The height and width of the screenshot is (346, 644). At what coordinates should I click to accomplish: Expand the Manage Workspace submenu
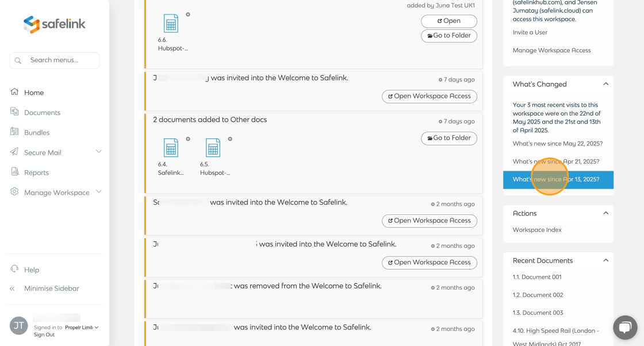tap(98, 192)
